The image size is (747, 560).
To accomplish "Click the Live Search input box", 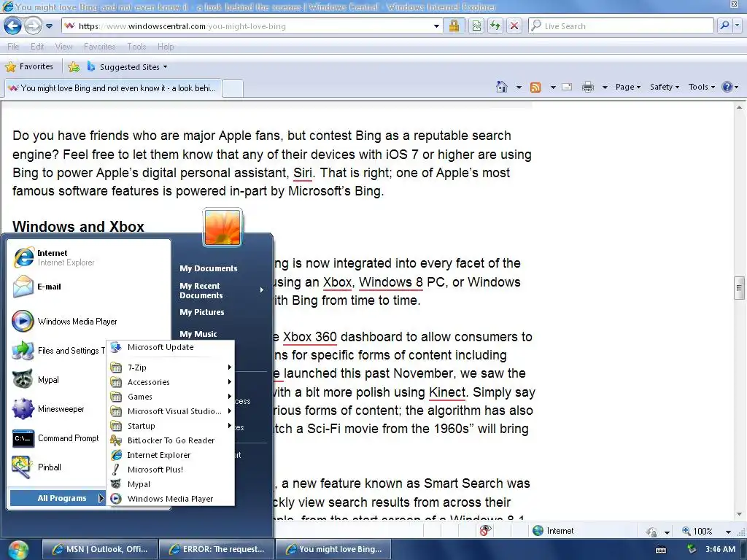I will (x=622, y=26).
